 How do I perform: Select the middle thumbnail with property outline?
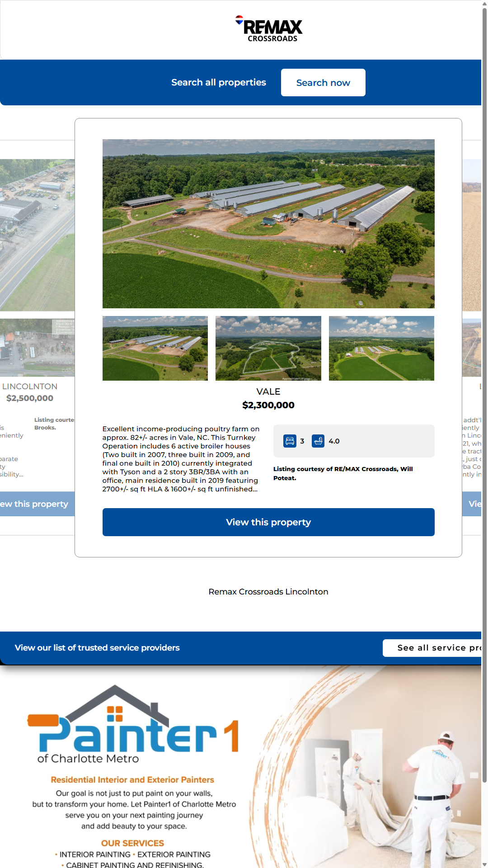point(268,348)
